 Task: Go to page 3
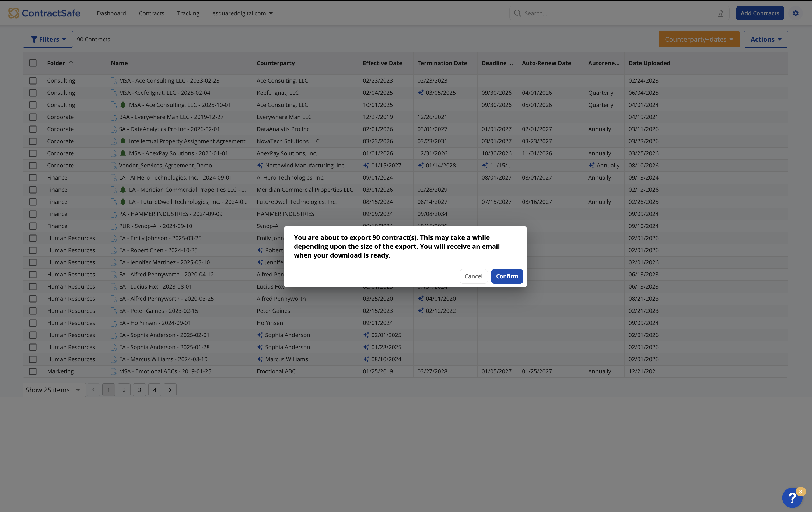(x=139, y=390)
